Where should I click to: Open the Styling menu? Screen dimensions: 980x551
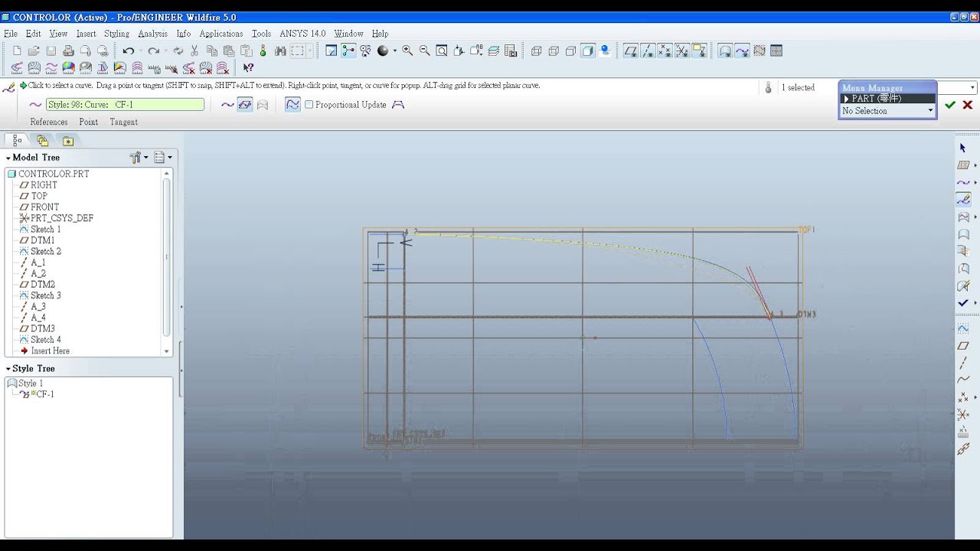pos(116,34)
